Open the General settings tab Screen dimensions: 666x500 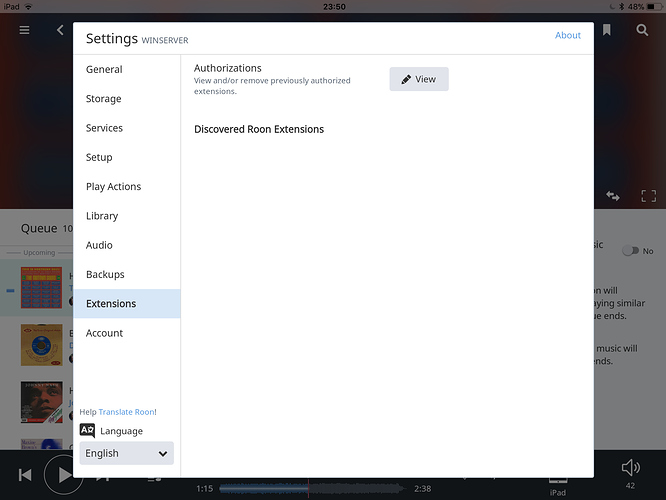127,69
